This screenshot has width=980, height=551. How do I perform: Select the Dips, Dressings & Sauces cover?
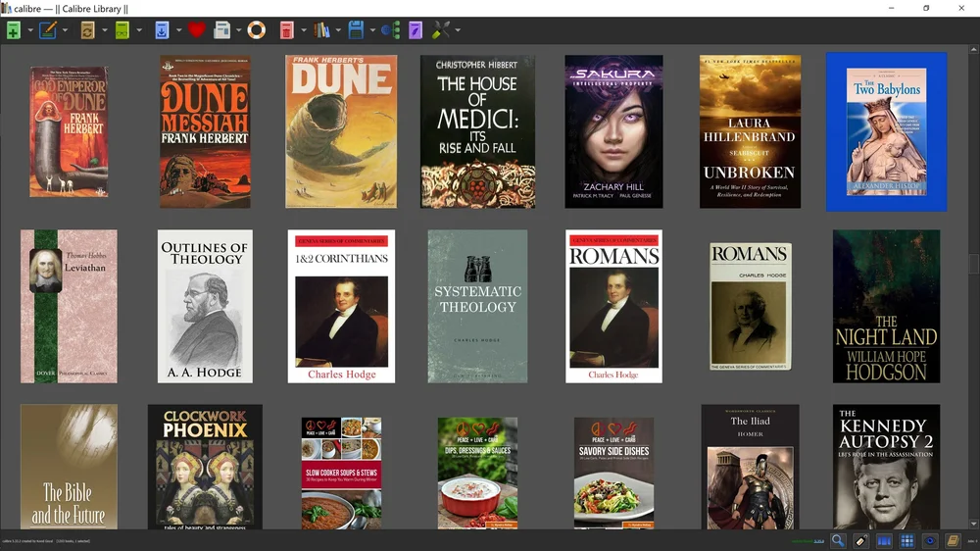click(477, 473)
